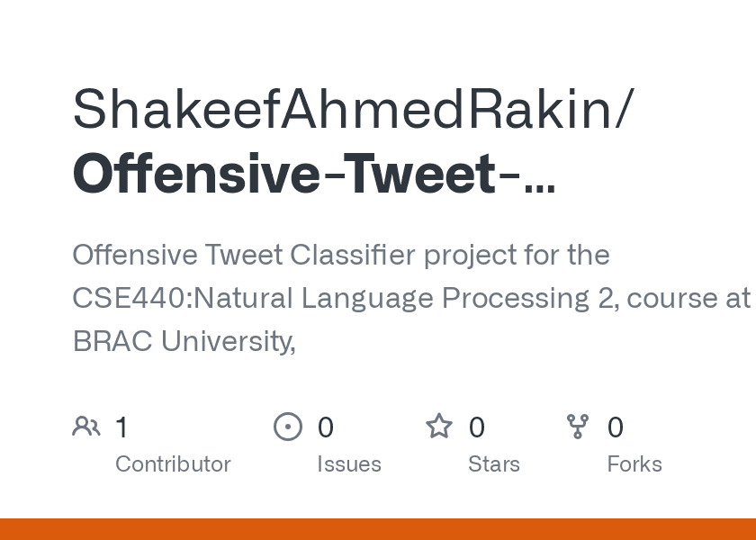
Task: Select the Stars label
Action: click(494, 463)
